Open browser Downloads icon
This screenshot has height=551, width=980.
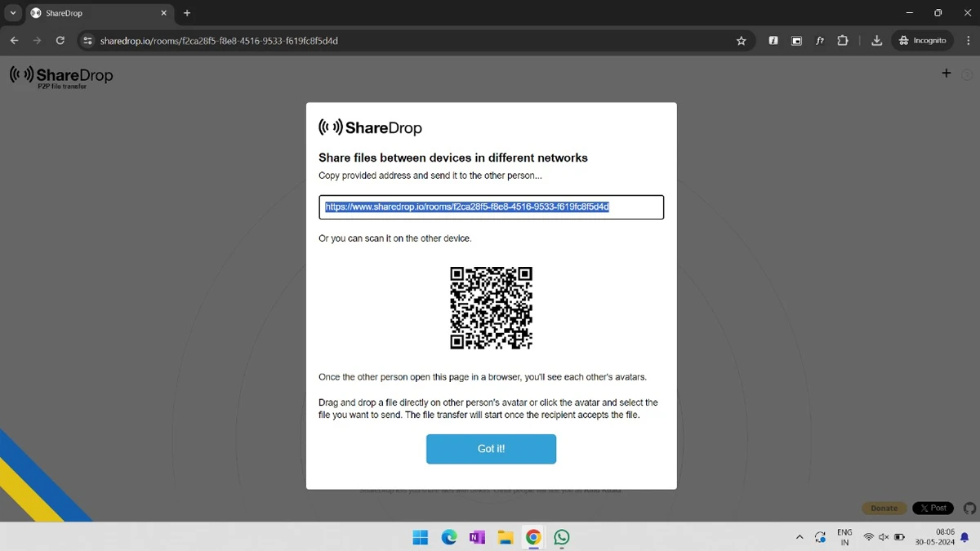click(x=876, y=41)
